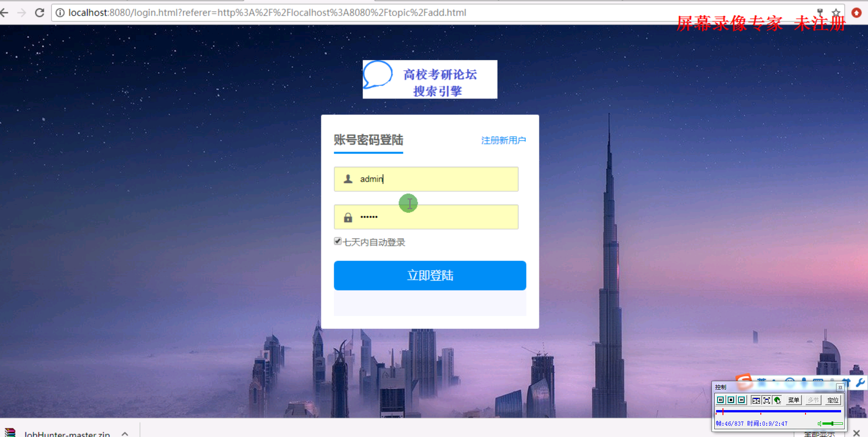The image size is (868, 437).
Task: Close the downloads bar
Action: click(856, 433)
